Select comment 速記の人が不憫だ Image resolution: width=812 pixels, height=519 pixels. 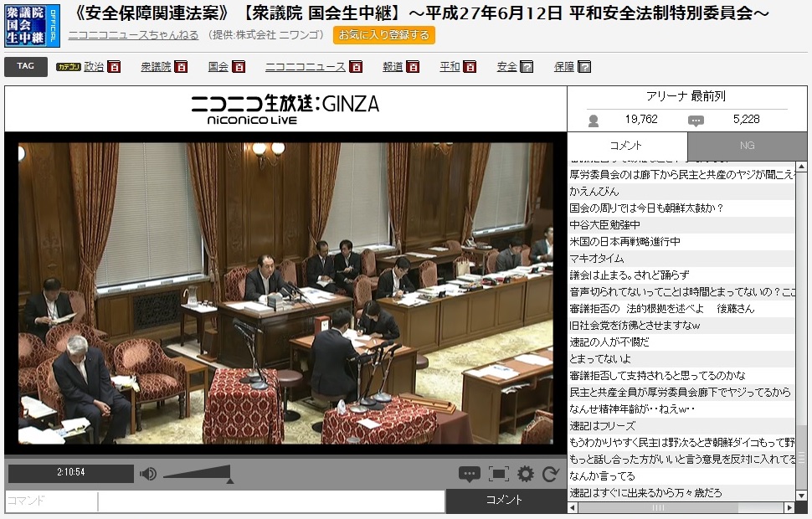click(x=681, y=342)
